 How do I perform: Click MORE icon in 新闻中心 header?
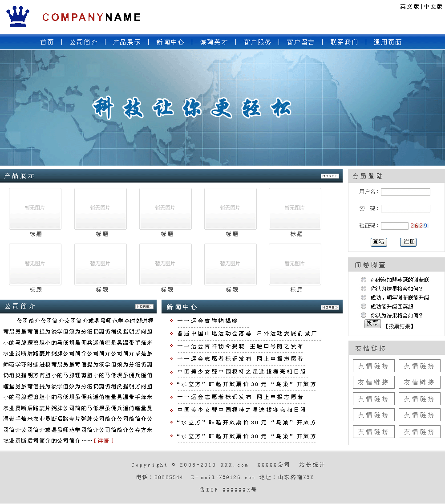click(330, 308)
